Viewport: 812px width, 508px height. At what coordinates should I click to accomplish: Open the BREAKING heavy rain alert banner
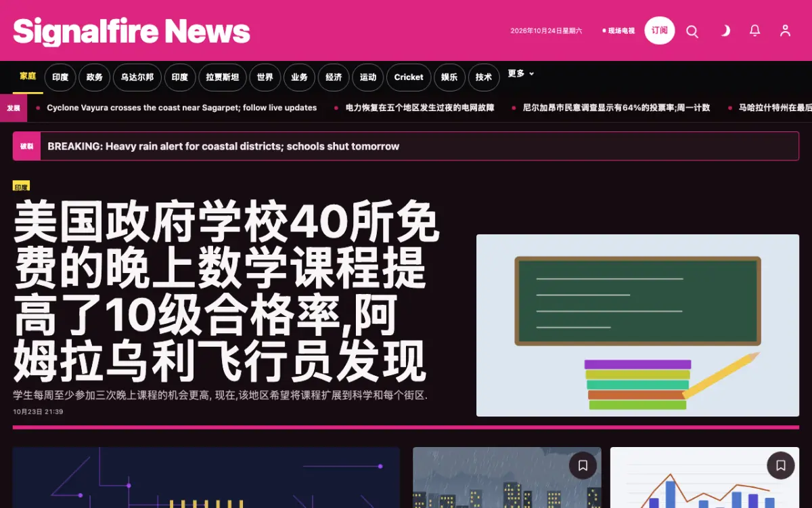click(x=406, y=146)
